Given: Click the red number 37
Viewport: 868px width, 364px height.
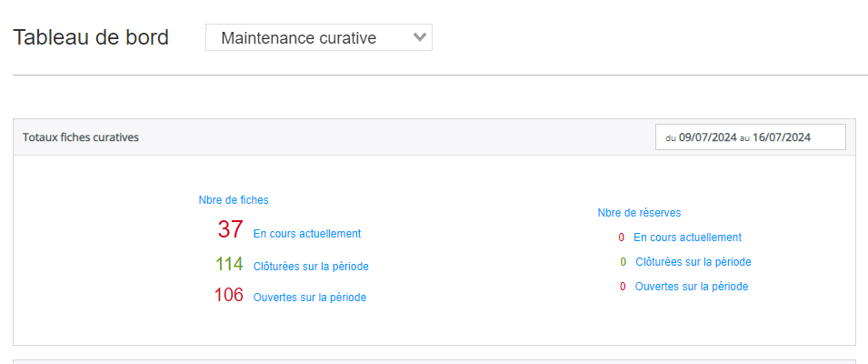Looking at the screenshot, I should coord(230,229).
